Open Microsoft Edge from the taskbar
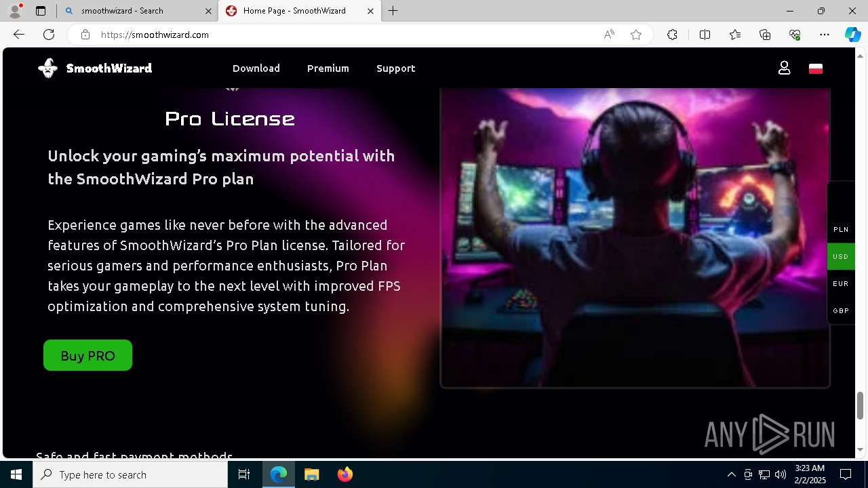This screenshot has height=488, width=868. [x=279, y=474]
